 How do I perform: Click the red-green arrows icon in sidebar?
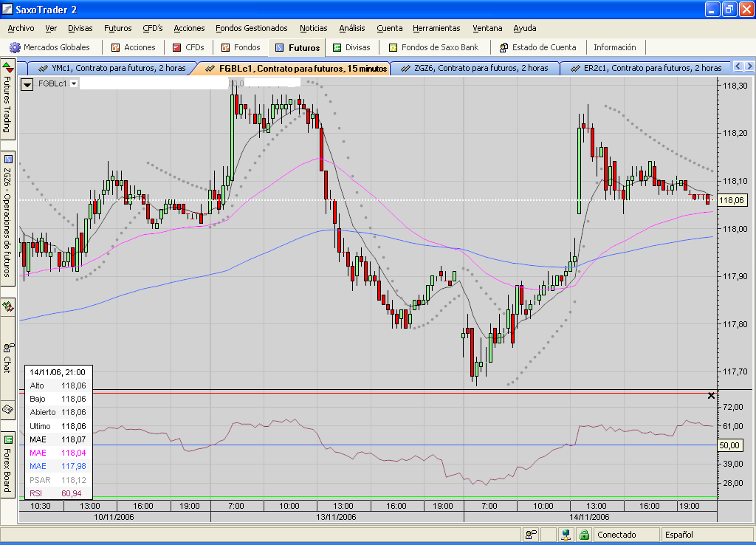click(x=7, y=66)
